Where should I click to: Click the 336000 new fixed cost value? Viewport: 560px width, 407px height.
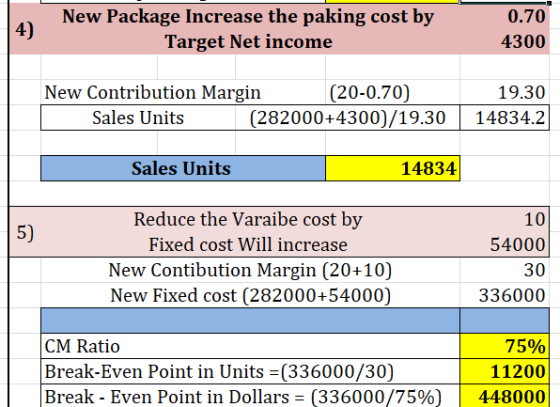(x=504, y=295)
